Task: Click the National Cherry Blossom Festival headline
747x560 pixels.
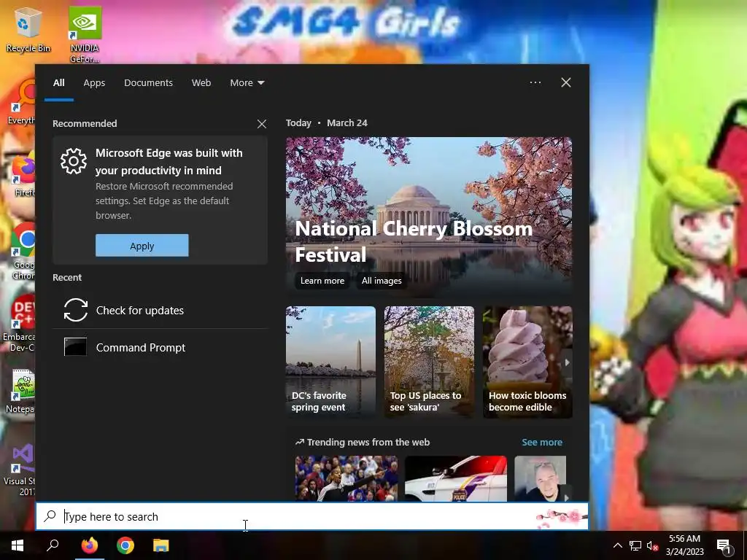Action: click(x=414, y=241)
